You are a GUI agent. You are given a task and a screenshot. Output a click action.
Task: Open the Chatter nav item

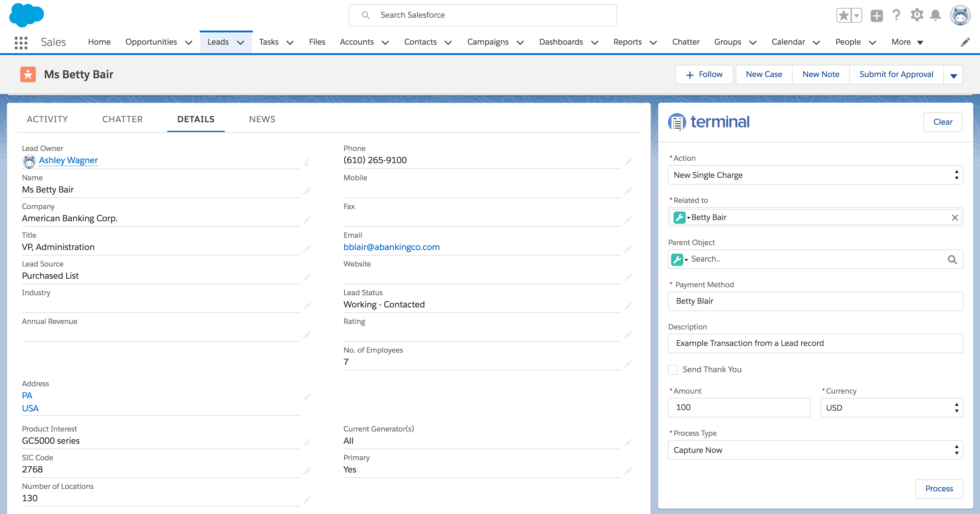tap(686, 42)
